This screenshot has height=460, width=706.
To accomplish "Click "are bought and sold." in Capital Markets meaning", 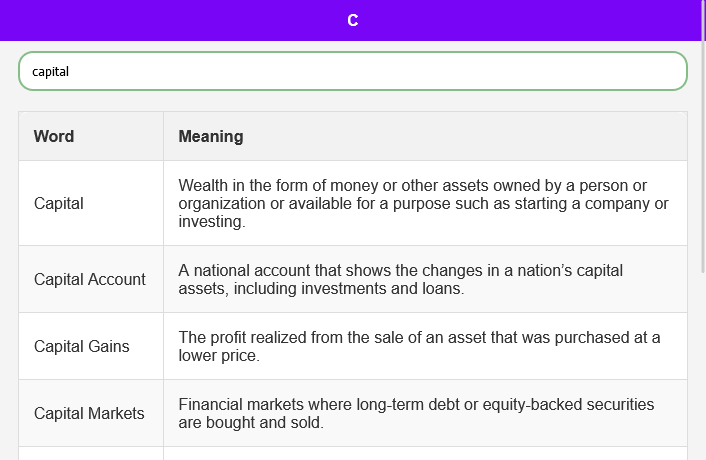I will click(x=250, y=423).
